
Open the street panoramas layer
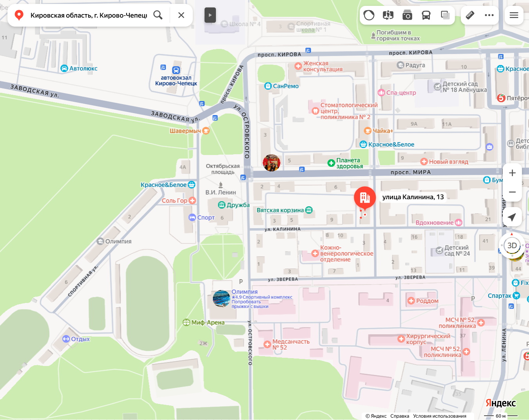[x=388, y=15]
